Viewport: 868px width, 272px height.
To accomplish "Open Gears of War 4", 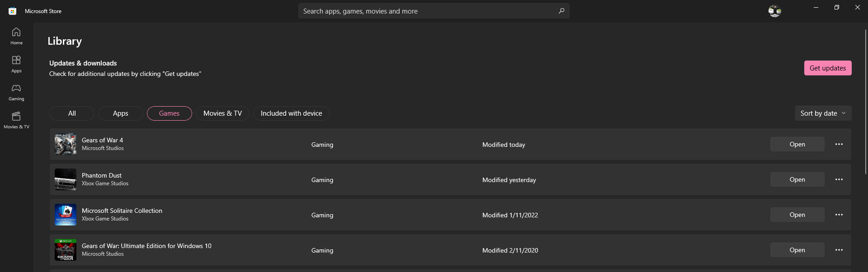I will [797, 144].
